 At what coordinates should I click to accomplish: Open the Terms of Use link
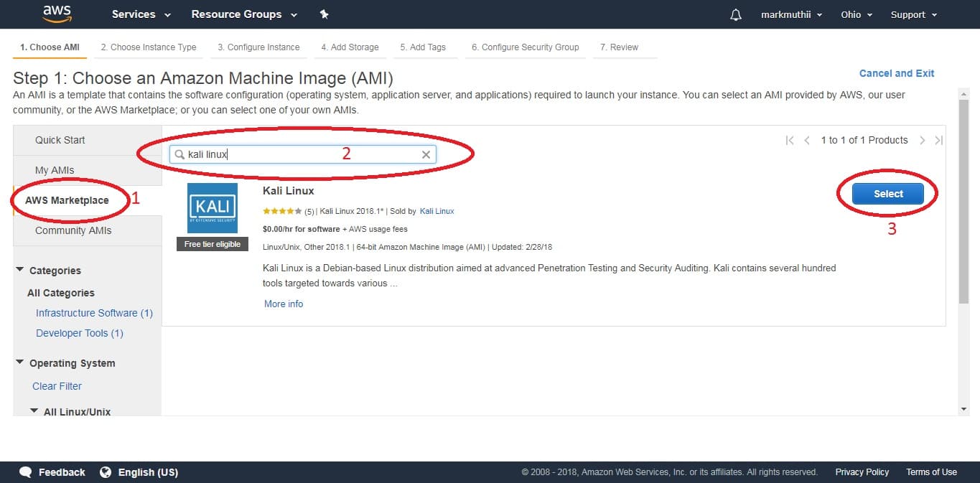(931, 472)
